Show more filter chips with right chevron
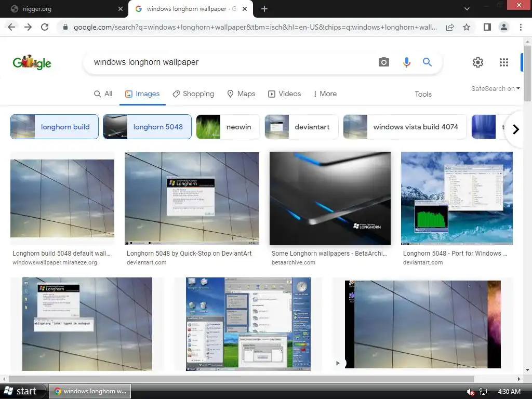 coord(516,129)
